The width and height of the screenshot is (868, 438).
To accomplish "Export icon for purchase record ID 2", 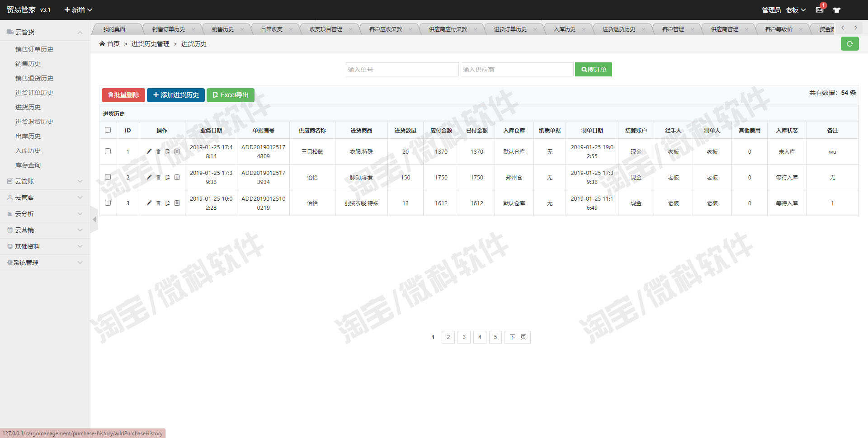I will [167, 177].
